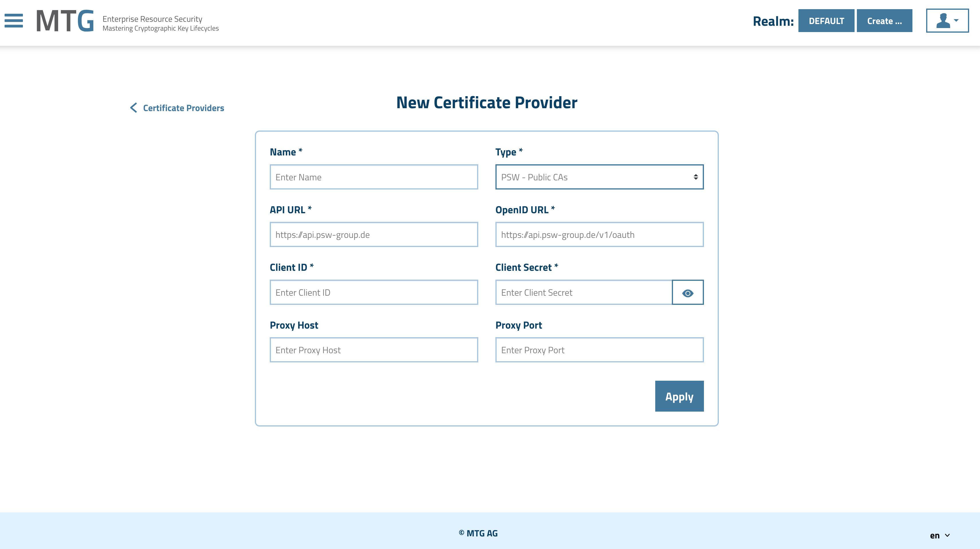The image size is (980, 549).
Task: Click the OpenID URL input
Action: click(x=599, y=235)
